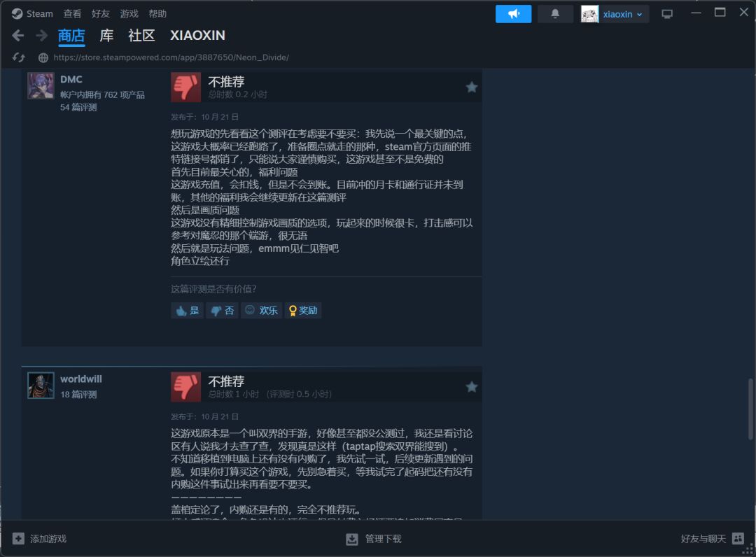Image resolution: width=756 pixels, height=557 pixels.
Task: Click text 总时数 0.2 小时
Action: (237, 94)
